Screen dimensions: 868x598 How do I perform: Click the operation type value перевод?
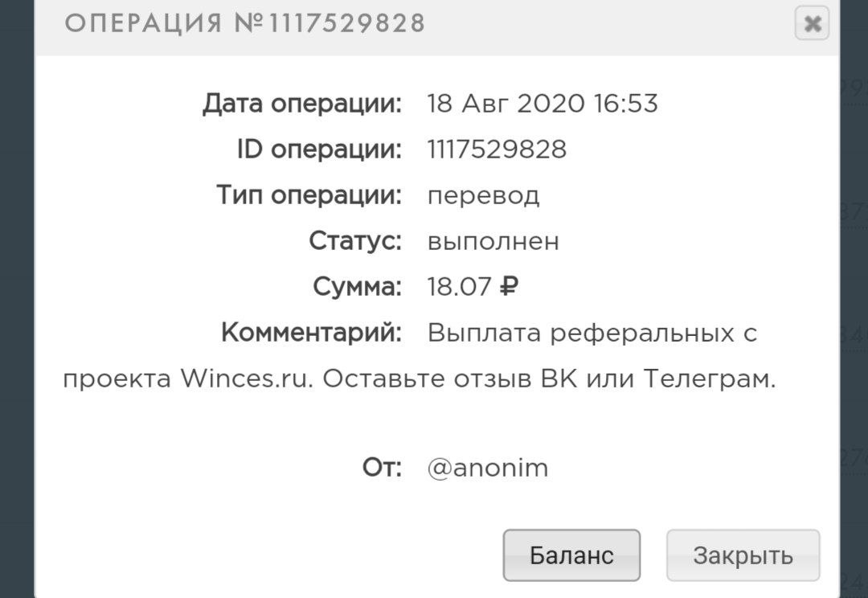pos(483,195)
